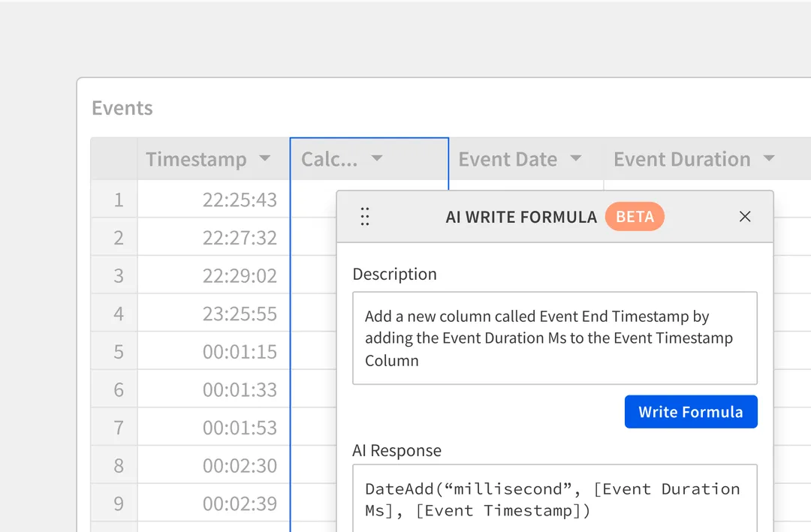Image resolution: width=811 pixels, height=532 pixels.
Task: Click the BETA badge next to AI Write Formula
Action: (x=635, y=217)
